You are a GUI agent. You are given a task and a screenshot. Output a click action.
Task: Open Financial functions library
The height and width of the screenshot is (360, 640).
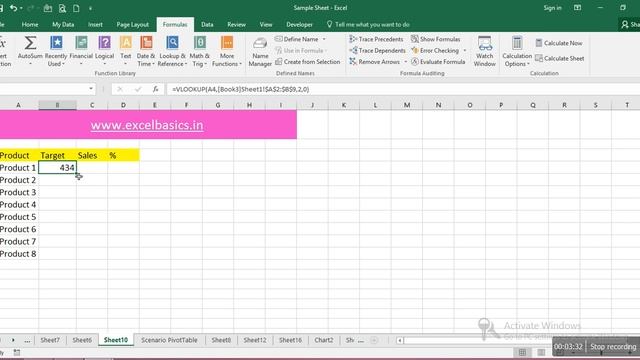(x=81, y=51)
